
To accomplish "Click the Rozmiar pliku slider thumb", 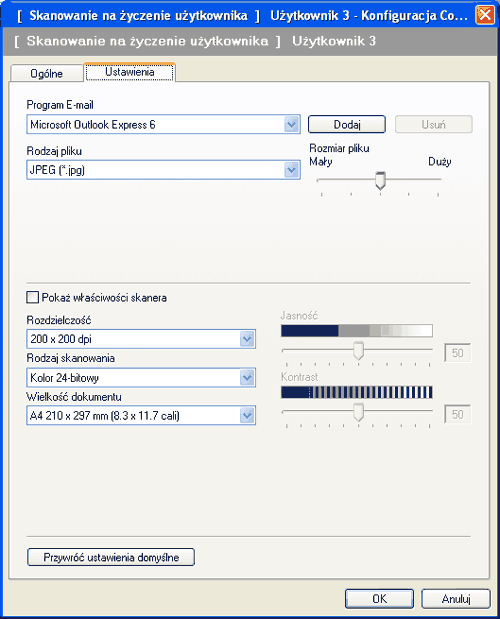I will (380, 180).
